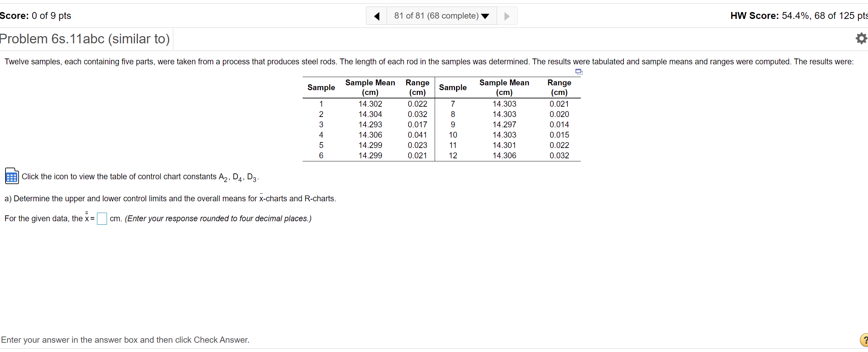Select the 'Score: 0 of 9 pts' text
Viewport: 868px width, 352px height.
[35, 16]
